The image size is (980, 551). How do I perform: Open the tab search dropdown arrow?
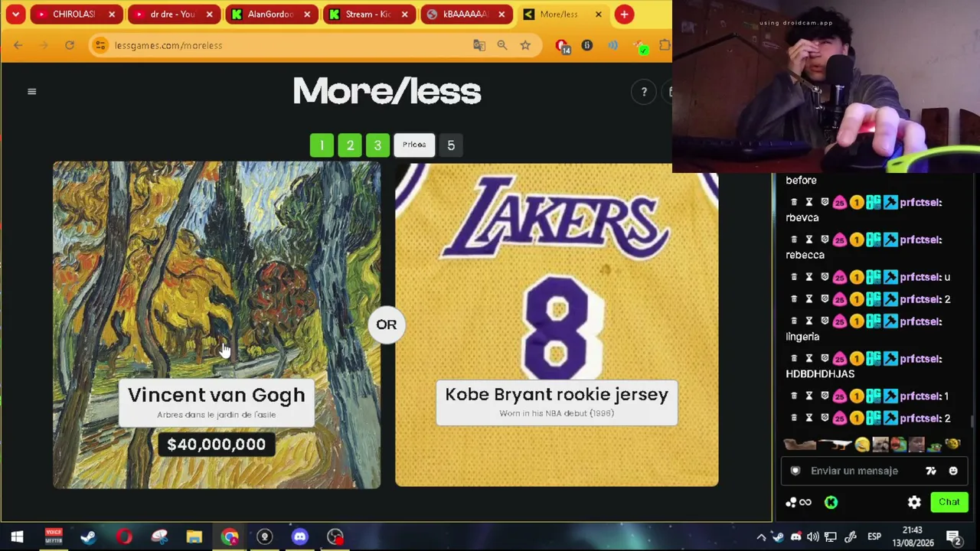[x=15, y=14]
